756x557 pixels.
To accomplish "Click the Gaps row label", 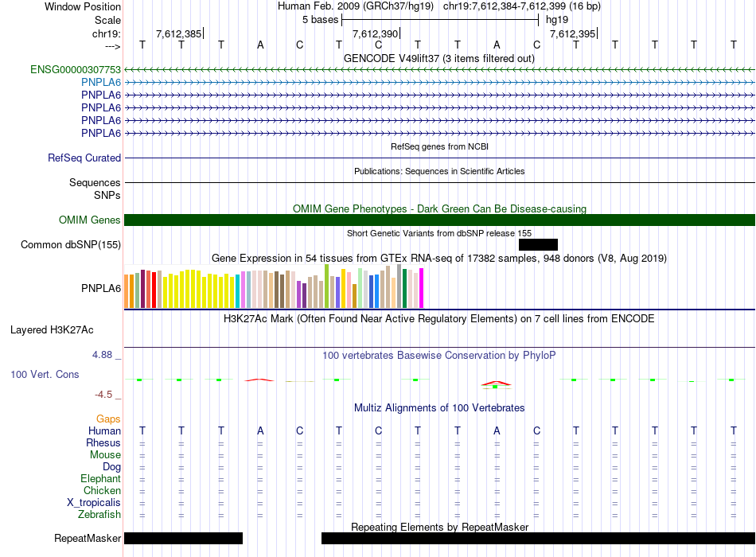I will tap(108, 419).
